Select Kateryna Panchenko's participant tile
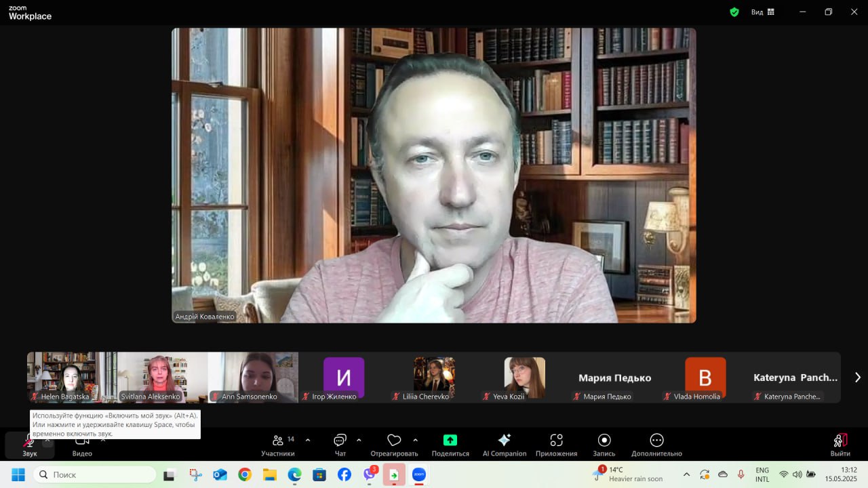The height and width of the screenshot is (488, 868). tap(795, 377)
